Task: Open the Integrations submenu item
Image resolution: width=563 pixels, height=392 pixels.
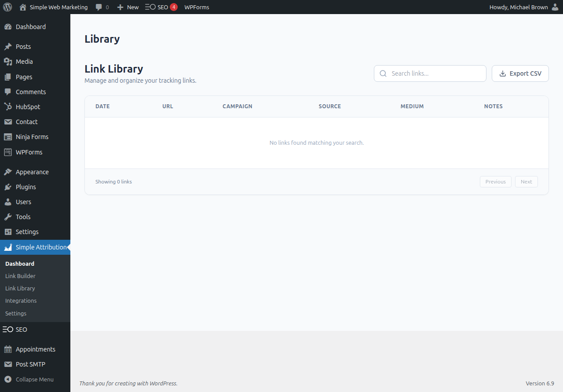Action: click(21, 300)
